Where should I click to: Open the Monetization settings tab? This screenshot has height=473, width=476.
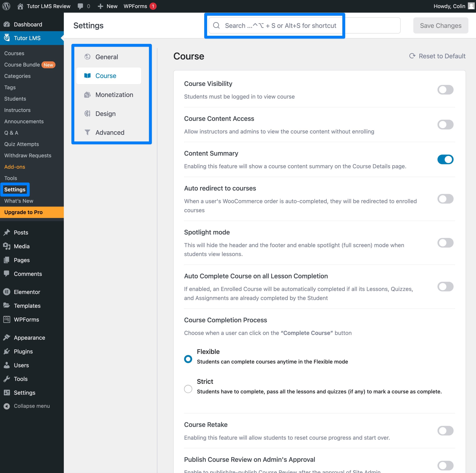click(109, 95)
